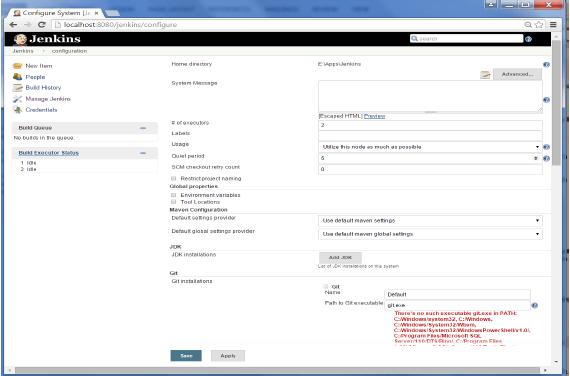This screenshot has height=376, width=570.
Task: Open Credentials sidebar icon
Action: [17, 109]
